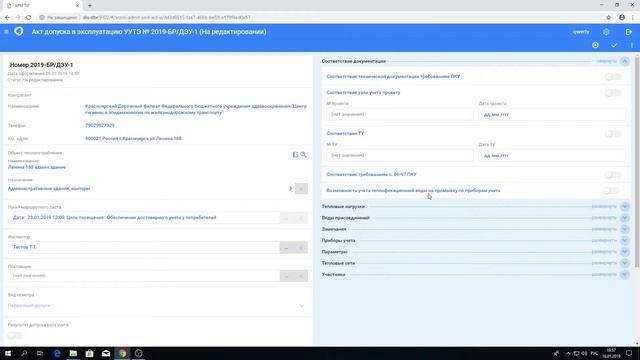640x360 pixels.
Task: Click развернуть link for Тепловые нагрузки
Action: [604, 207]
